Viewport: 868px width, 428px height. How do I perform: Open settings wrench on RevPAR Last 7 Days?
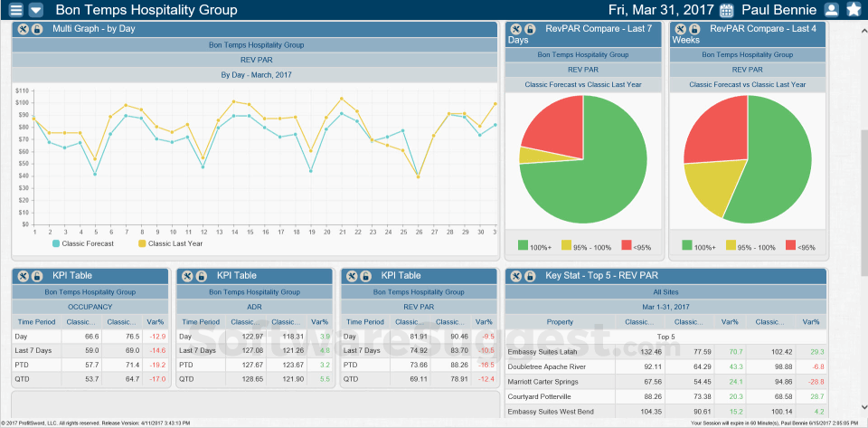tap(516, 29)
